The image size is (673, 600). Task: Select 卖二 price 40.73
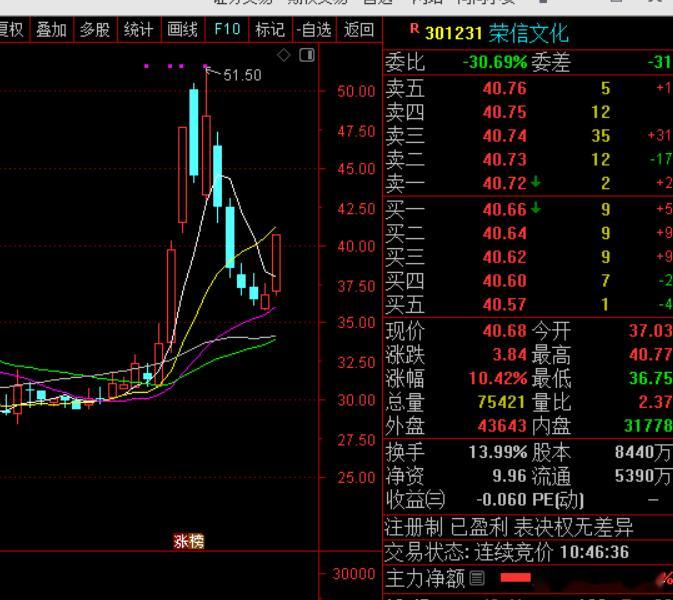[x=504, y=160]
